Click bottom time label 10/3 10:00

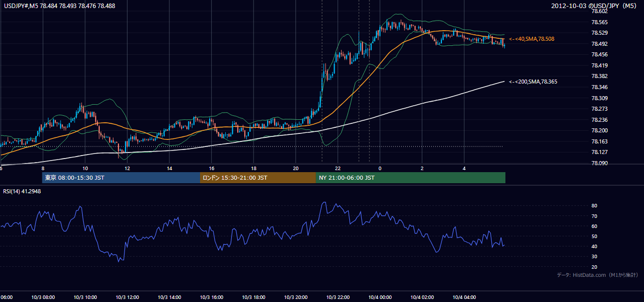[85, 297]
